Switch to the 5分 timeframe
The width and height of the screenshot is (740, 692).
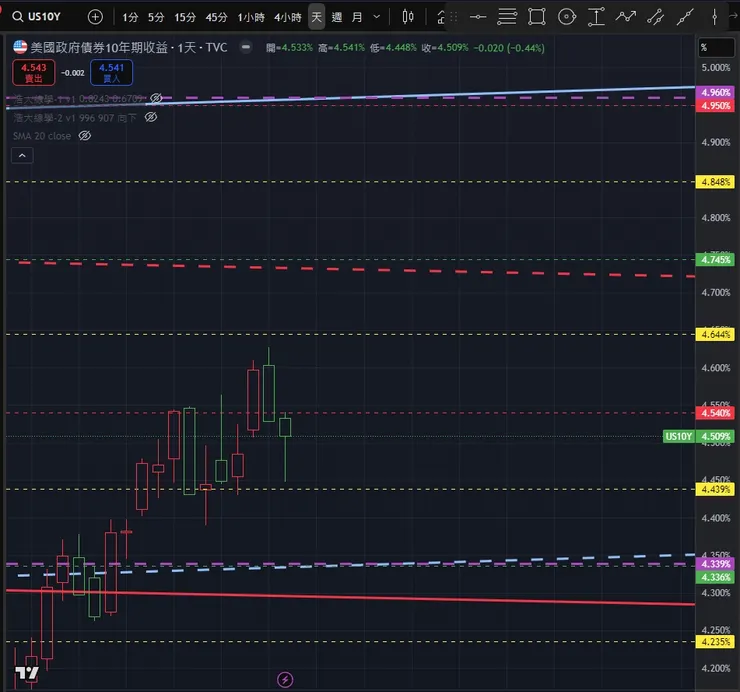(156, 17)
